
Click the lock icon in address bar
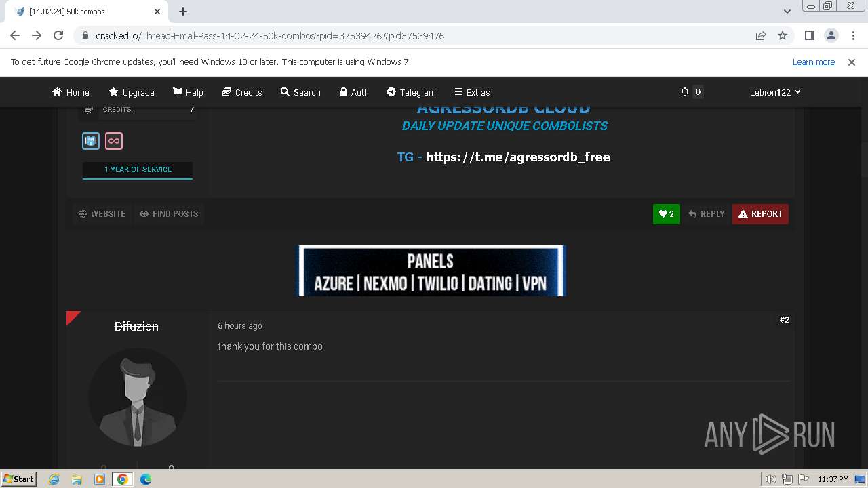(85, 35)
